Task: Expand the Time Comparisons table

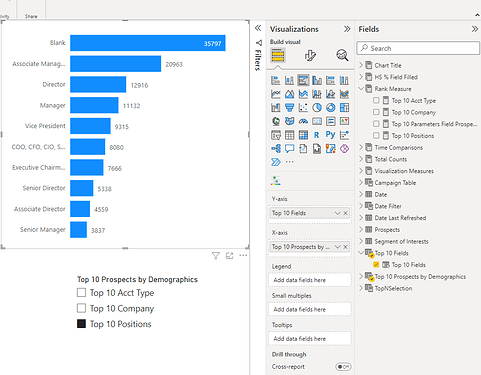Action: [361, 147]
